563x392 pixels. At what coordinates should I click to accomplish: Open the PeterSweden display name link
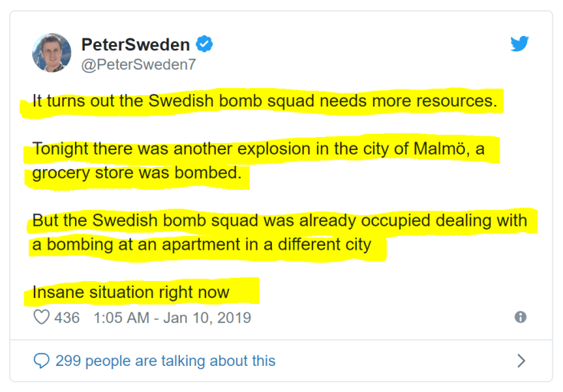(136, 44)
